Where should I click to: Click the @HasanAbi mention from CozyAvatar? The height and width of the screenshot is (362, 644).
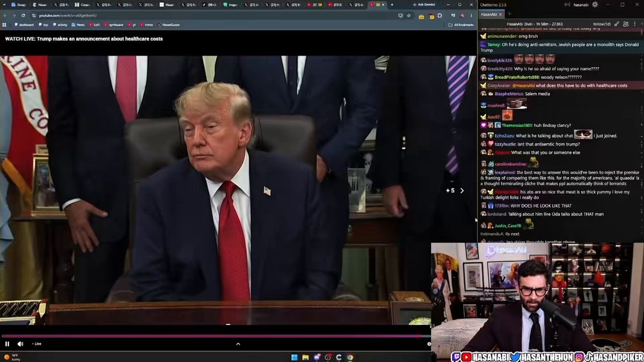tap(524, 85)
